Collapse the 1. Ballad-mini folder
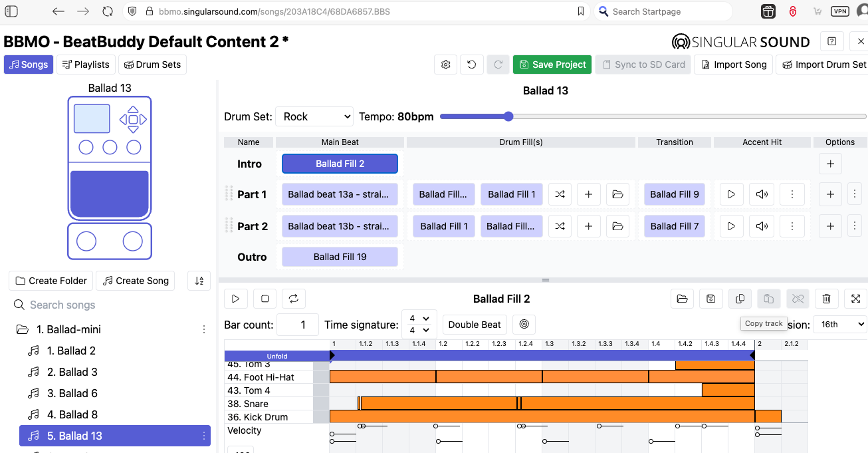The height and width of the screenshot is (453, 868). (23, 329)
